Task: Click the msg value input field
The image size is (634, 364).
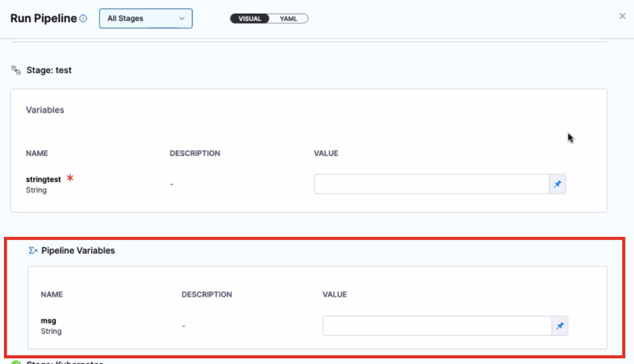Action: [x=437, y=326]
